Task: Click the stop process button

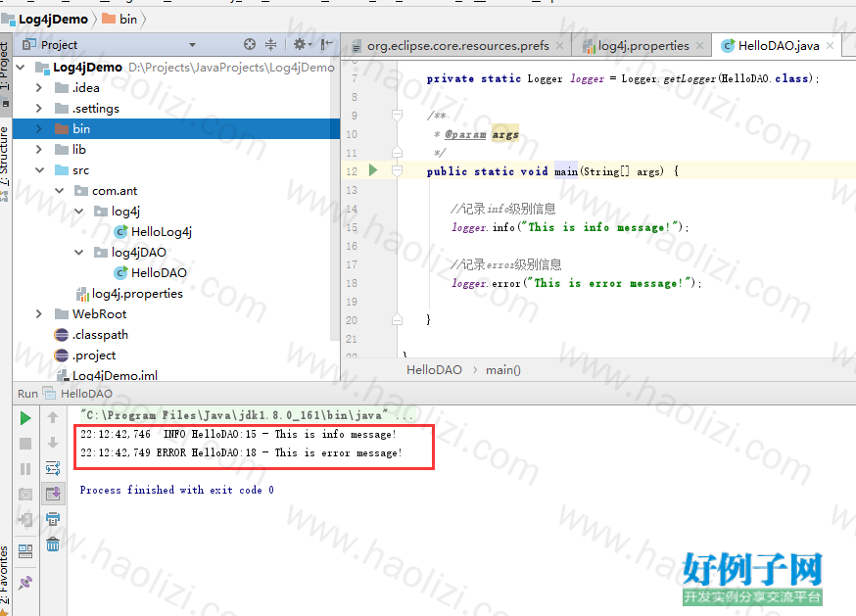Action: click(x=25, y=444)
